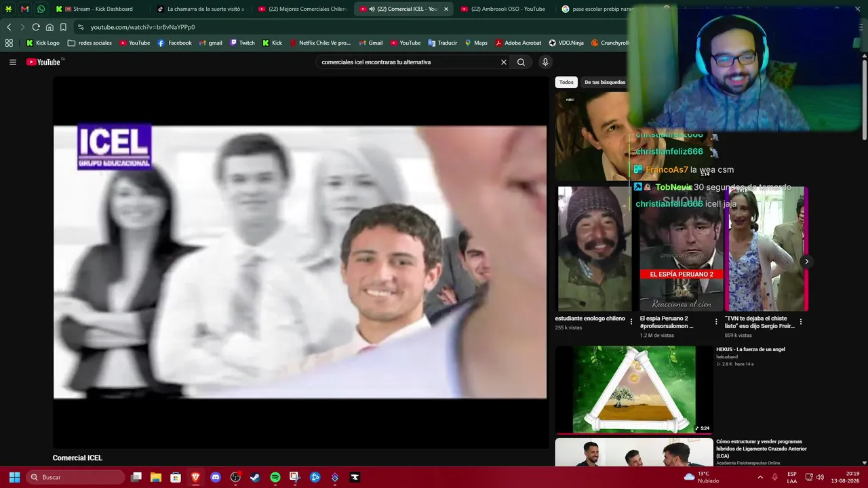The height and width of the screenshot is (488, 868).
Task: Open the pinned WhatsApp tab
Action: click(x=41, y=9)
